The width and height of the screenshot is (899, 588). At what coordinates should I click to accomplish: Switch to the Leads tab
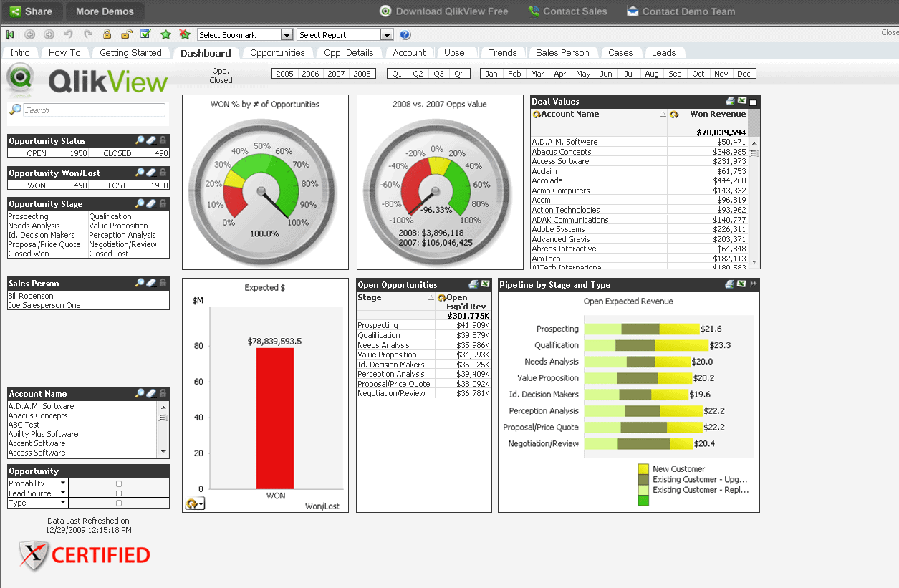pos(663,52)
